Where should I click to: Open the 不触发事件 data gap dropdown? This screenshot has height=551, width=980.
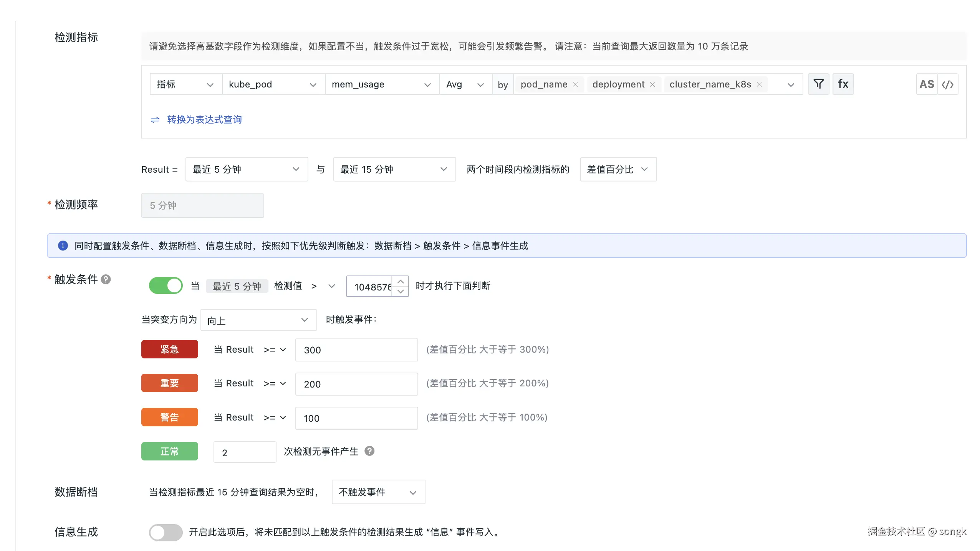(378, 492)
